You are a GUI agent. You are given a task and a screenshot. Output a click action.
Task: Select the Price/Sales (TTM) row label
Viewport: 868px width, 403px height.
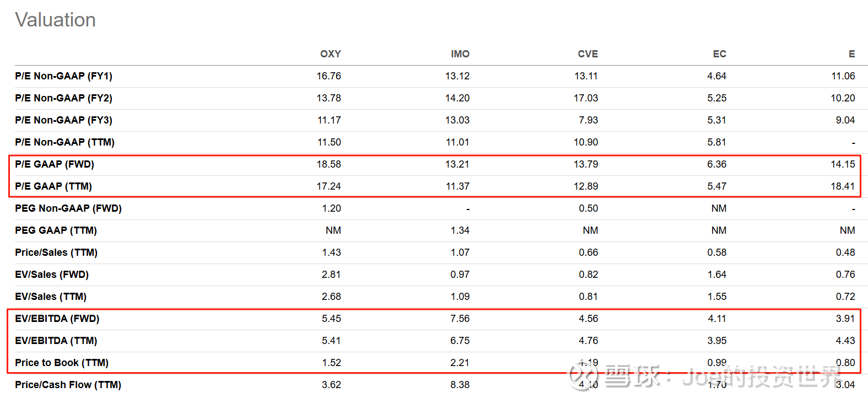[56, 252]
